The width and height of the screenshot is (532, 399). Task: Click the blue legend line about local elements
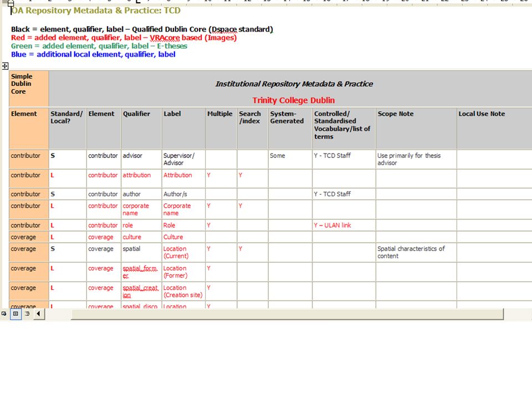[x=93, y=54]
